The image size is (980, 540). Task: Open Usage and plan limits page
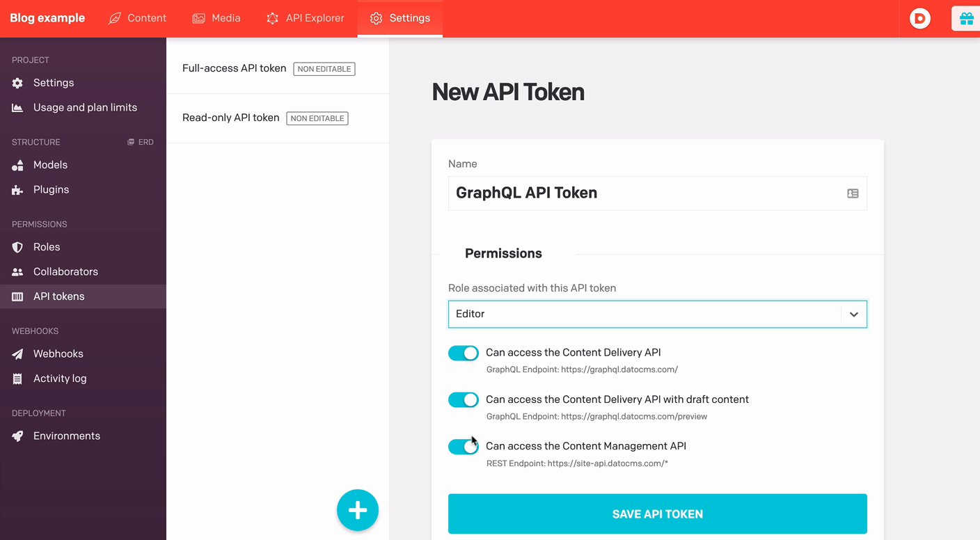tap(85, 108)
